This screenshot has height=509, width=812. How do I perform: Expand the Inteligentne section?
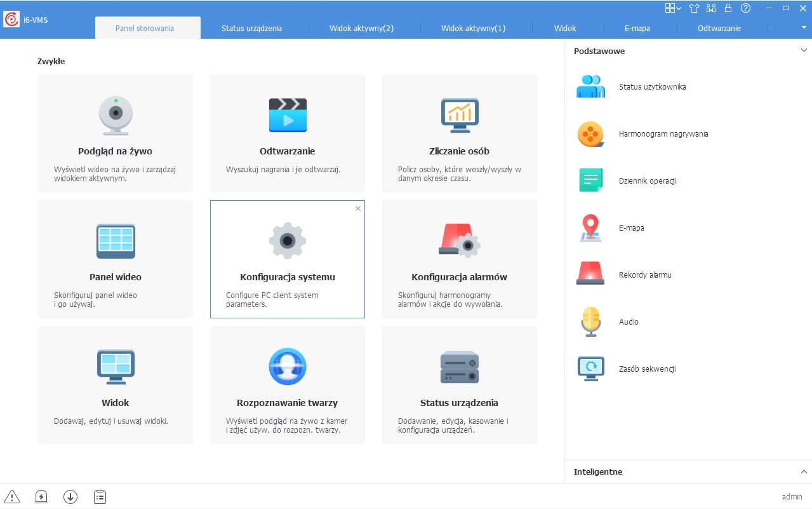[804, 472]
